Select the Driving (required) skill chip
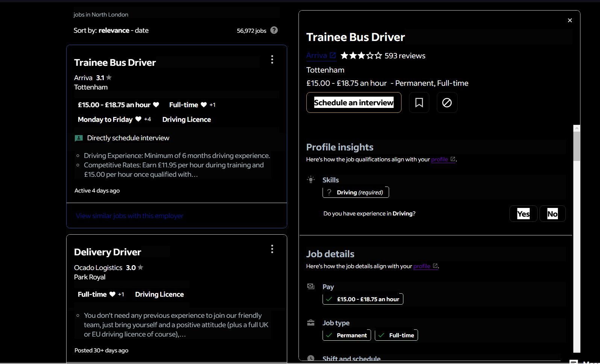The width and height of the screenshot is (600, 364). click(356, 192)
